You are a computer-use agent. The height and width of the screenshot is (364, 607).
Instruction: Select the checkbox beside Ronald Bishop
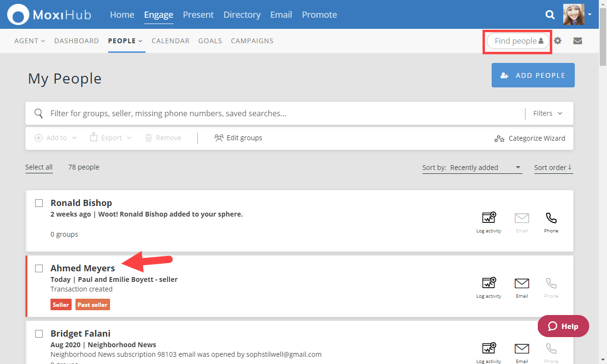click(x=39, y=203)
